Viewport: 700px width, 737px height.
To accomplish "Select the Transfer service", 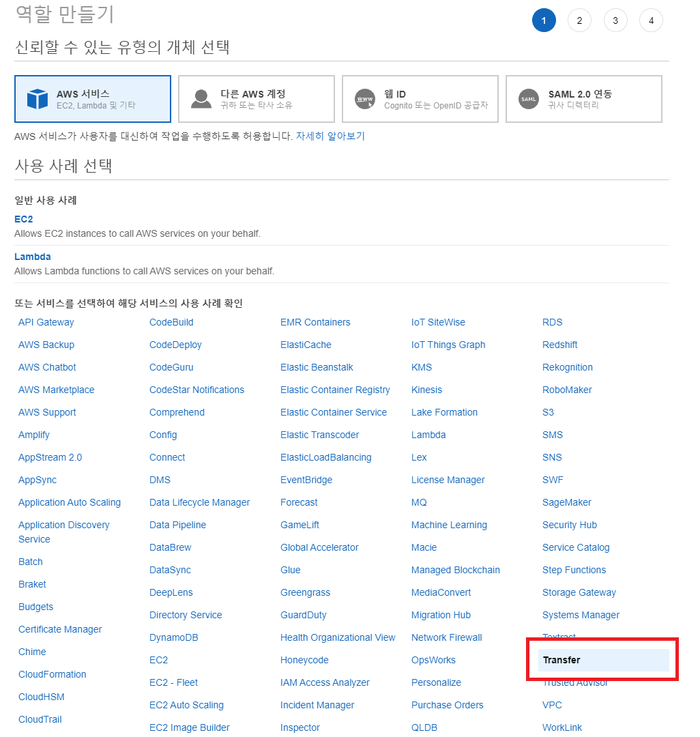I will point(603,660).
